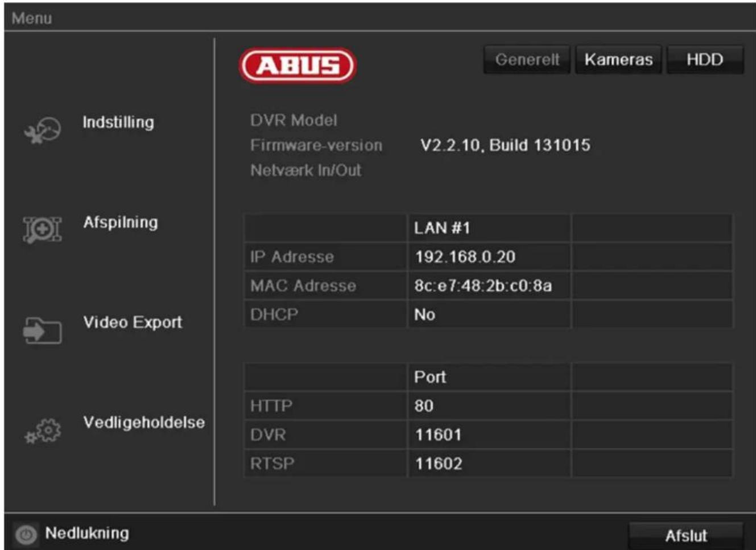Click the MAC Adresse row label
This screenshot has width=756, height=550.
(303, 286)
